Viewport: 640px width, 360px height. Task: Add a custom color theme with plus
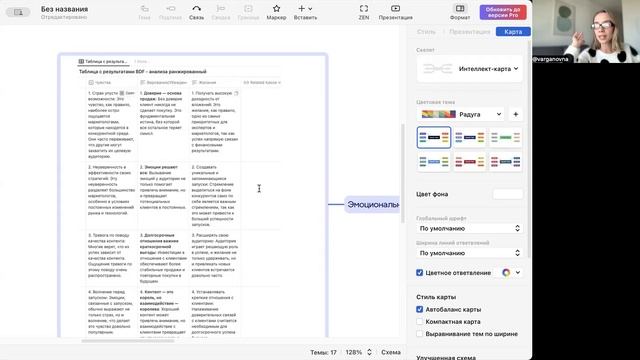point(516,114)
